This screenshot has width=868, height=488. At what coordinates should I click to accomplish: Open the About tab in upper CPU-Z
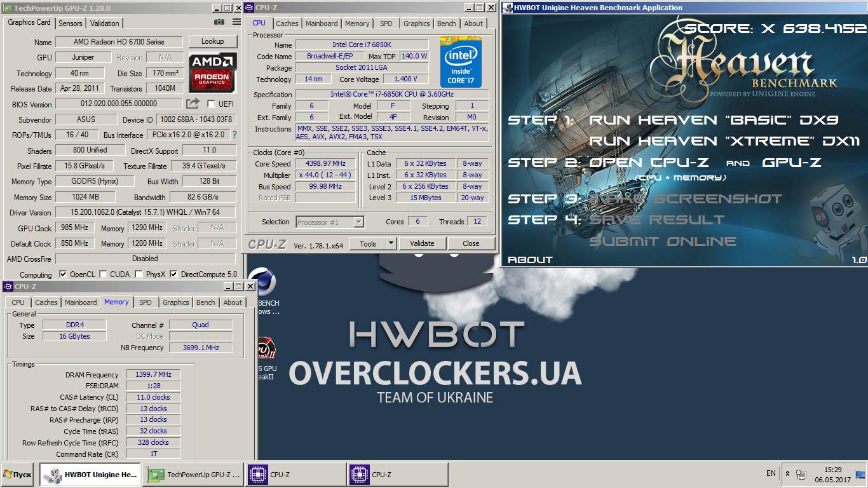coord(473,23)
